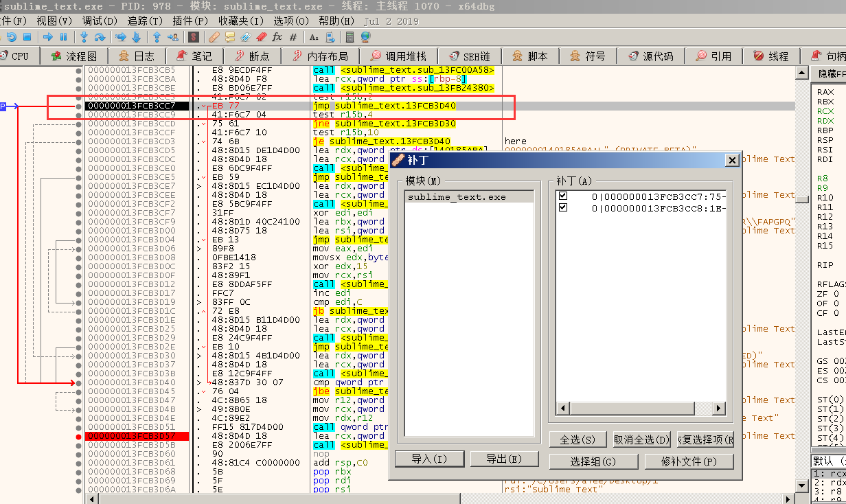Viewport: 846px width, 504px height.
Task: Switch to the 内存布局 memory map tab
Action: 320,56
